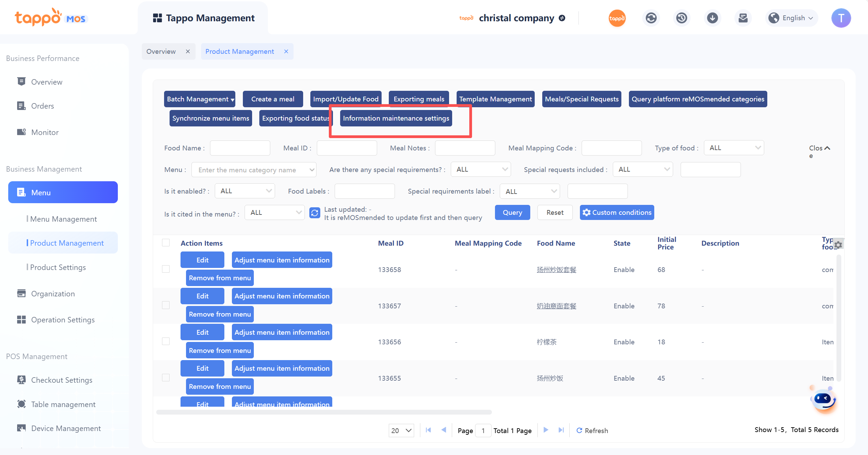Viewport: 868px width, 455px height.
Task: Open the messages inbox icon
Action: (743, 18)
